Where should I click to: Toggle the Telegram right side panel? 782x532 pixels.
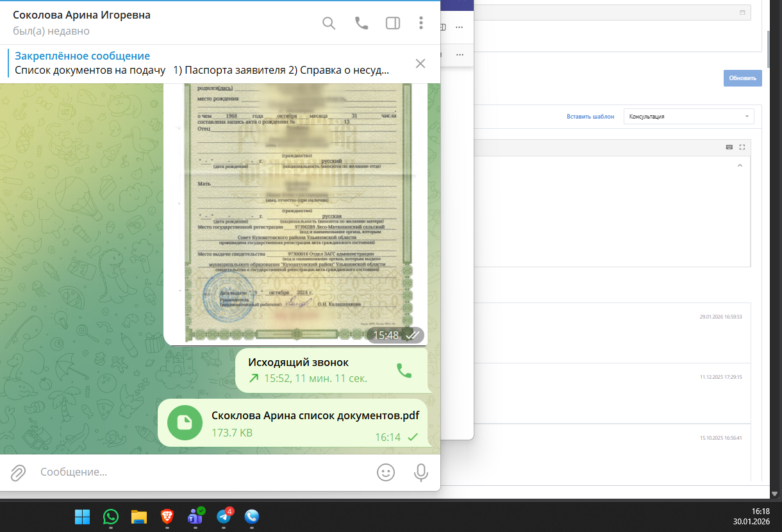[x=393, y=23]
